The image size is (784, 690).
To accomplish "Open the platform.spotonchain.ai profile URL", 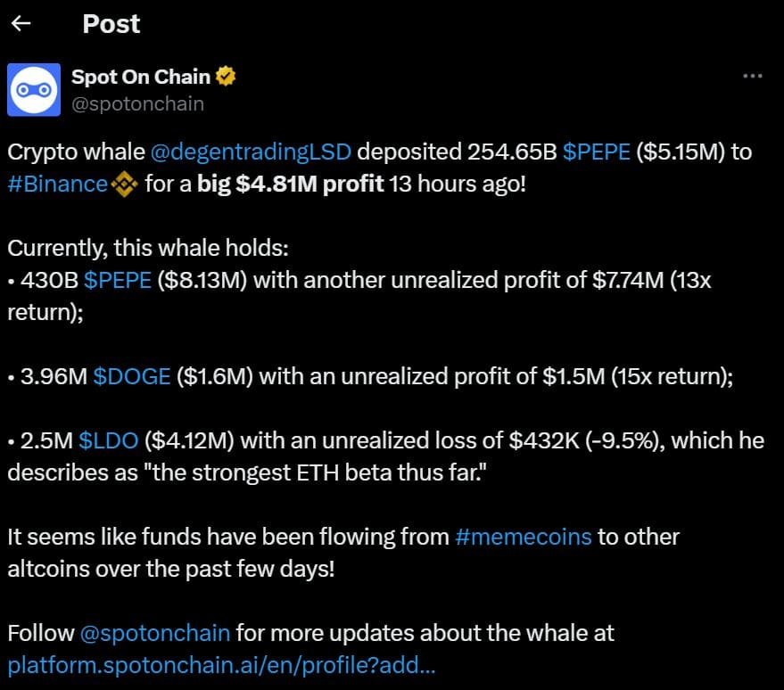I will tap(221, 665).
